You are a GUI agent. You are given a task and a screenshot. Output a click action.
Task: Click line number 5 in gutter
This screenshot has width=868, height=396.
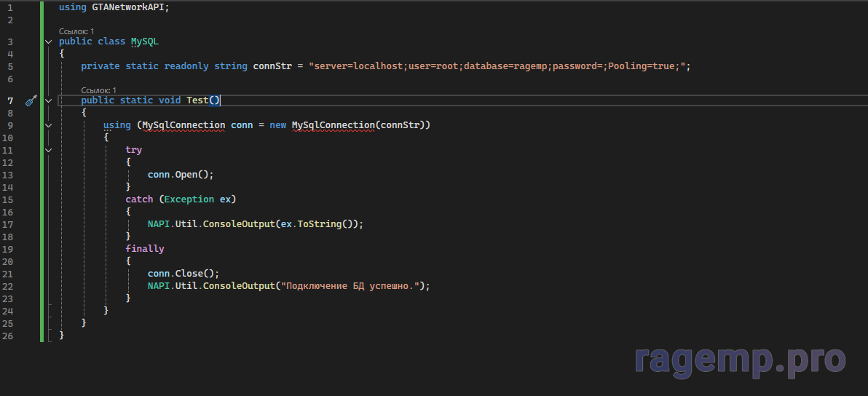9,66
